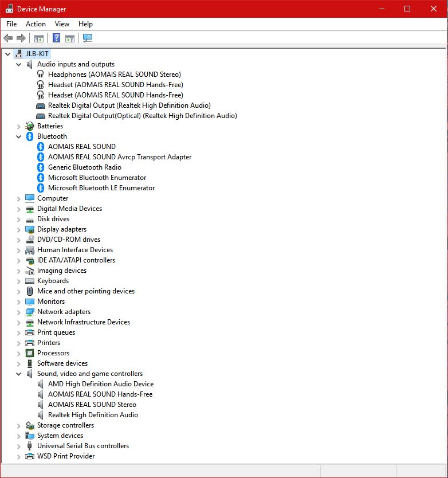The height and width of the screenshot is (478, 448).
Task: Select the WSD Print Provider label
Action: (x=66, y=456)
